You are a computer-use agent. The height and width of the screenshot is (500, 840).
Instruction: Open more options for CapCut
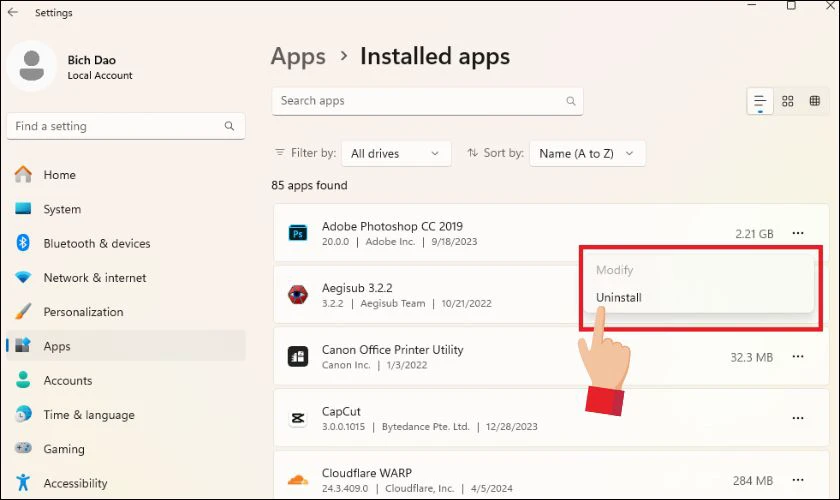(x=798, y=418)
